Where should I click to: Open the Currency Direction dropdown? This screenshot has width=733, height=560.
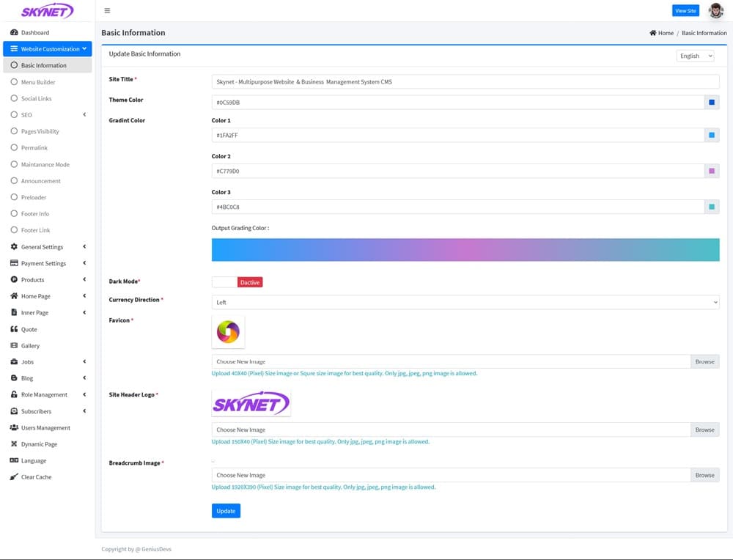(x=465, y=302)
